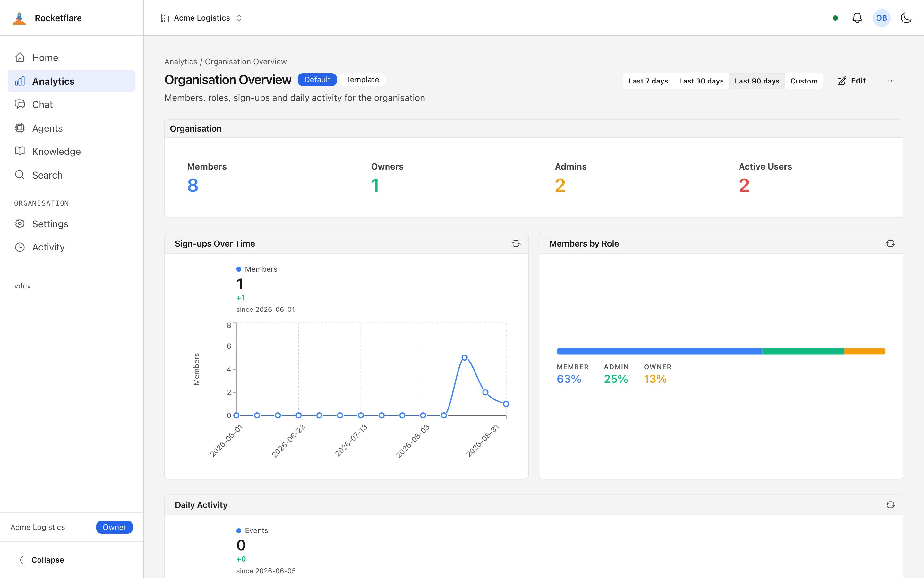Select the Last 7 days range
This screenshot has height=578, width=924.
click(648, 81)
